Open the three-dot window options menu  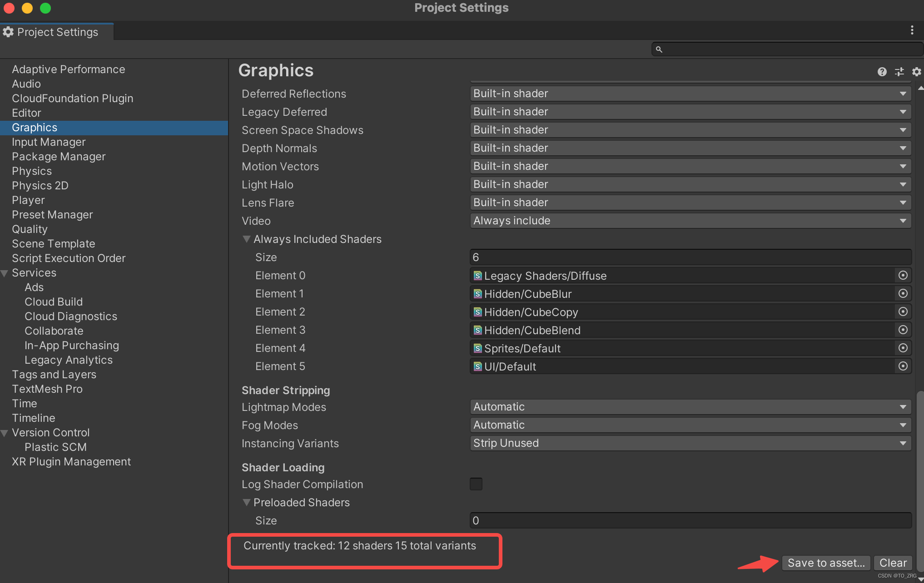click(x=912, y=30)
